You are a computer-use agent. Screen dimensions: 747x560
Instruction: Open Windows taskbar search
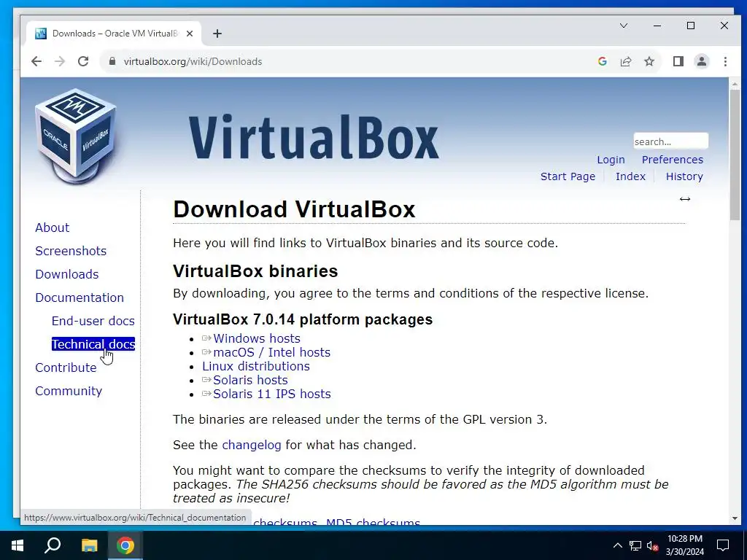coord(53,545)
